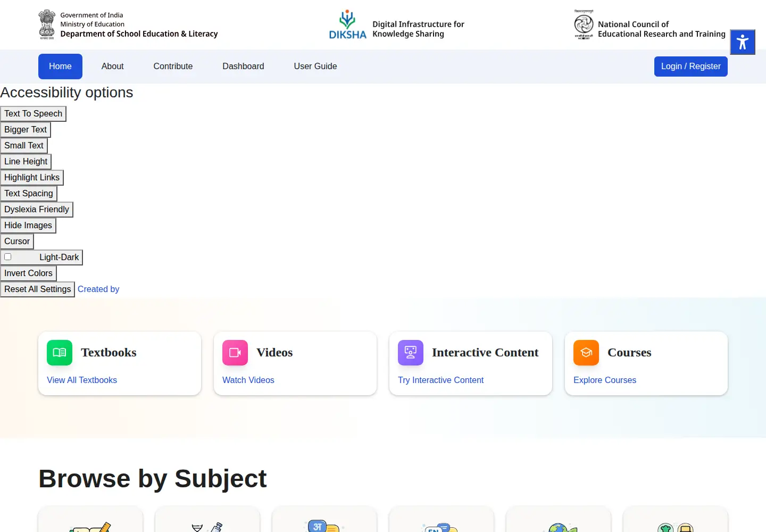Screen dimensions: 766x532
Task: Click the Light-Dark button label
Action: point(59,257)
